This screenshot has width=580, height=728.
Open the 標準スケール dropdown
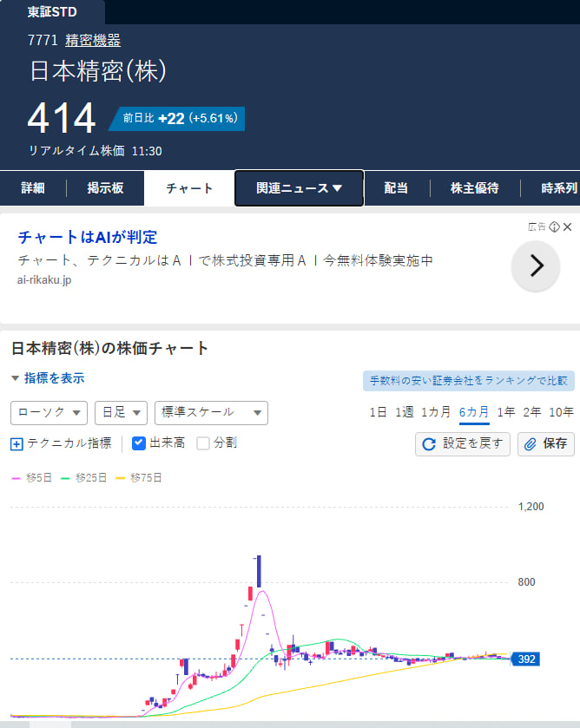(x=211, y=413)
